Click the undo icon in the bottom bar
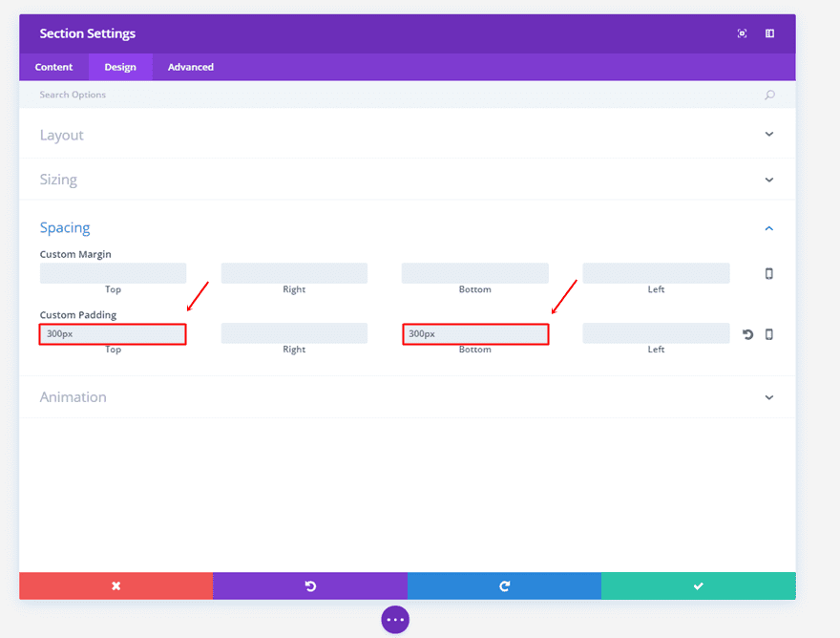Image resolution: width=840 pixels, height=638 pixels. [310, 585]
